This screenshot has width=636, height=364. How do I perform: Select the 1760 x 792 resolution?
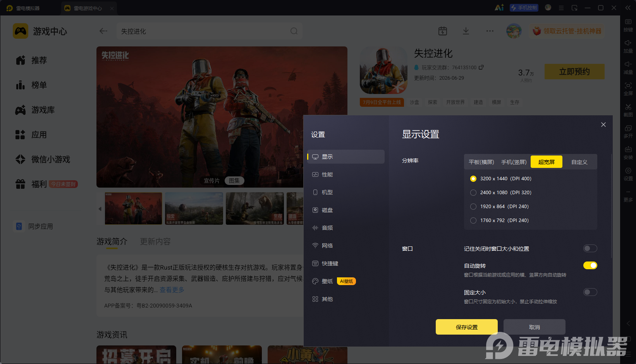click(x=499, y=220)
